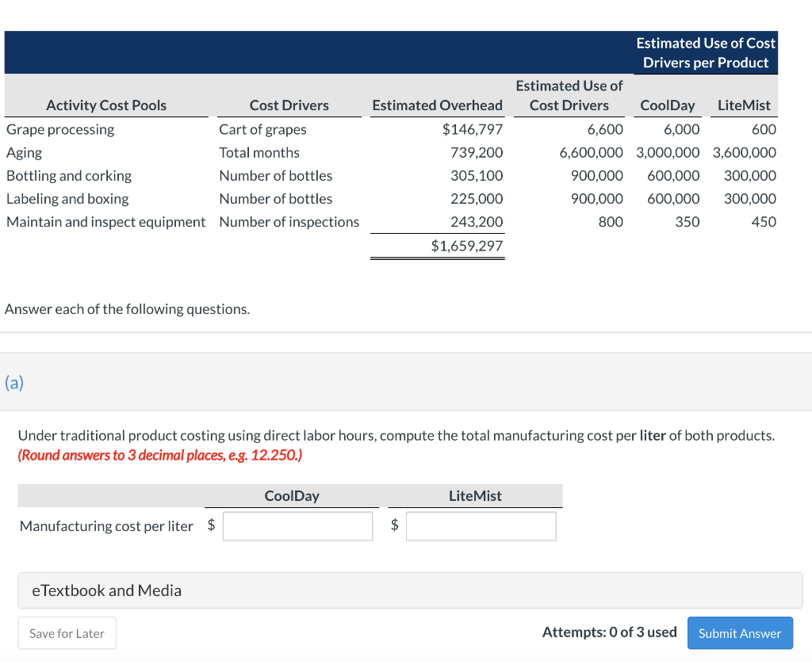Click the (a) question part label
812x661 pixels.
(14, 383)
